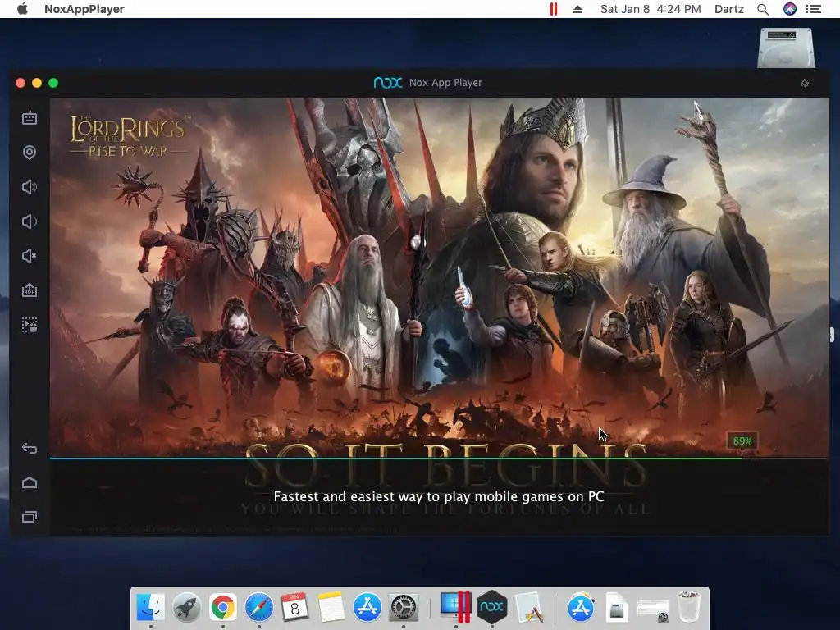Open Notes from the dock
The image size is (840, 630).
331,607
